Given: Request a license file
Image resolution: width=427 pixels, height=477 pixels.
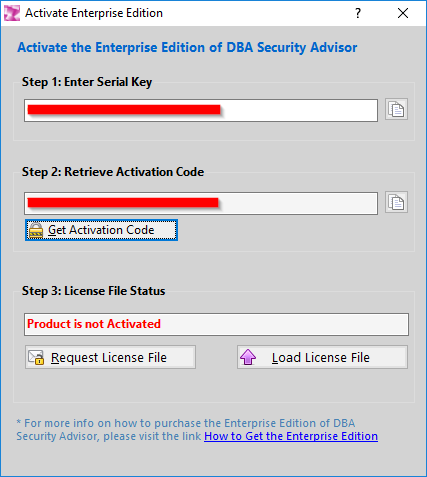Looking at the screenshot, I should coord(110,357).
